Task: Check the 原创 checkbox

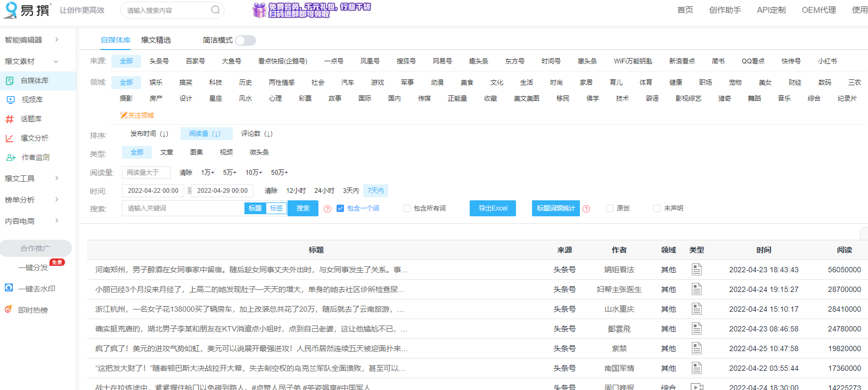Action: tap(610, 208)
